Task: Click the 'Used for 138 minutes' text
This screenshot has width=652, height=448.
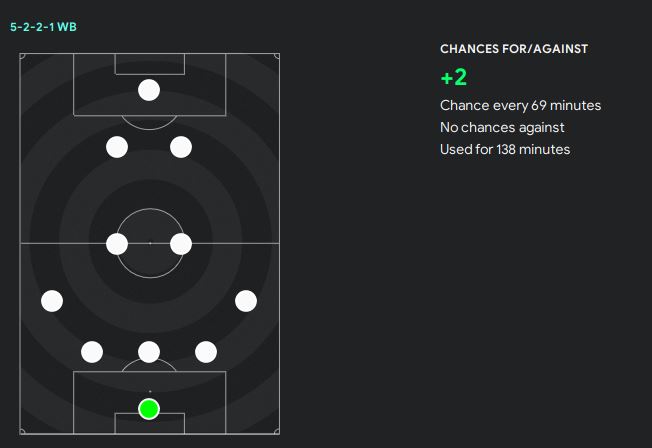Action: coord(505,149)
